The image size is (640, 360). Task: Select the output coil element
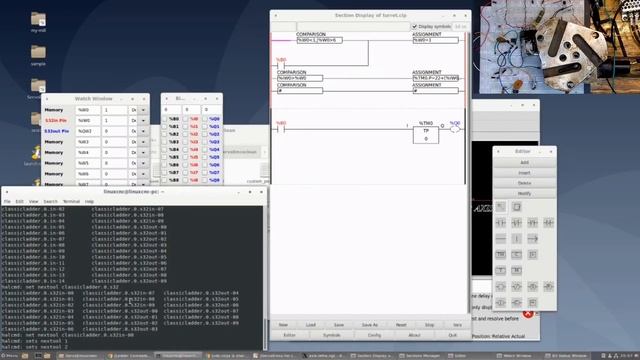(500, 287)
